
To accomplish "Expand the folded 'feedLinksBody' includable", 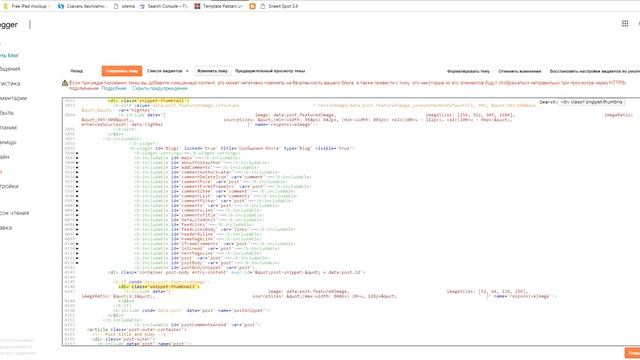I will click(x=77, y=229).
